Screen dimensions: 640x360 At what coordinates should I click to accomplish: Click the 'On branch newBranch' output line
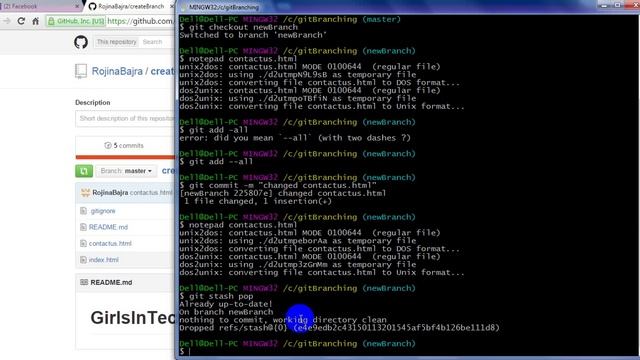click(x=226, y=312)
